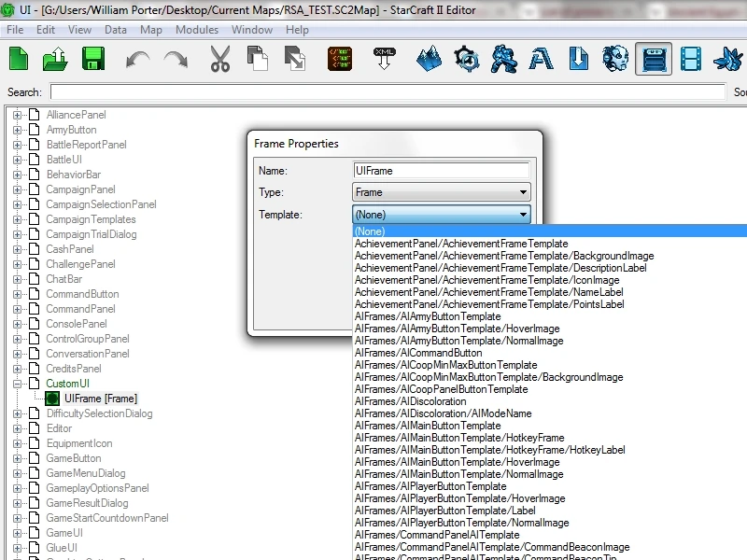Click the StarCraft II Editor title icon

point(7,9)
